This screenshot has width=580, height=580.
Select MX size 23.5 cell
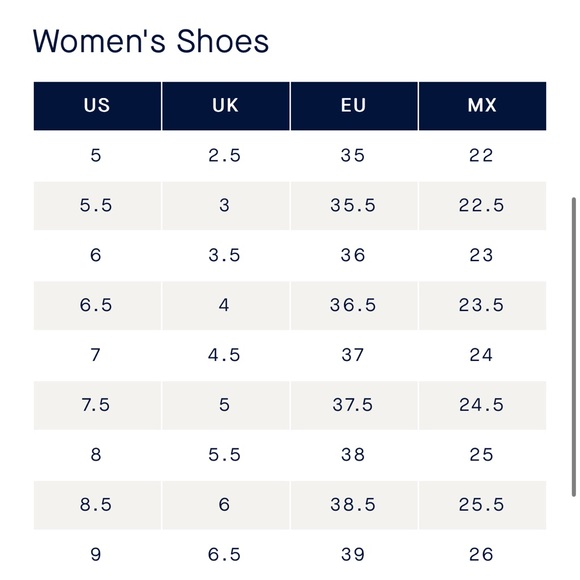[x=482, y=306]
